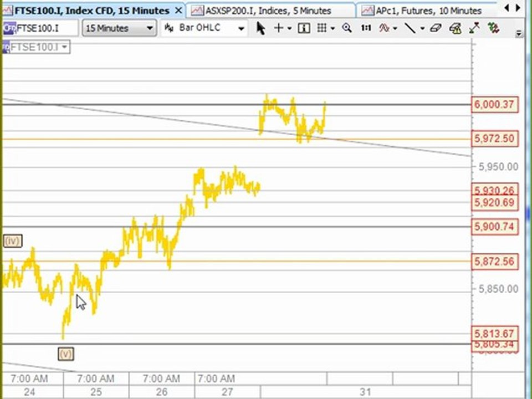Click the 5,850.00 axis price value
The width and height of the screenshot is (532, 399).
[498, 289]
